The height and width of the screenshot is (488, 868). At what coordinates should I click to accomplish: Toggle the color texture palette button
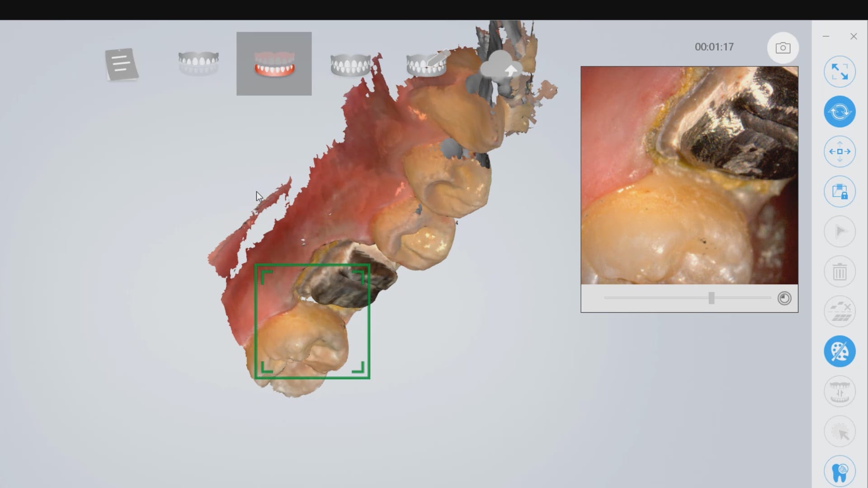coord(840,352)
